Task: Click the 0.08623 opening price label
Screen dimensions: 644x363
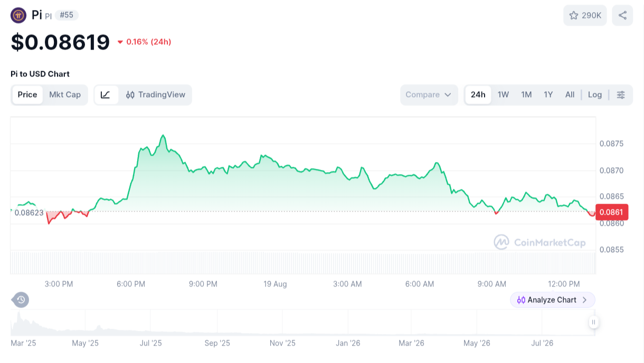Action: click(x=29, y=213)
